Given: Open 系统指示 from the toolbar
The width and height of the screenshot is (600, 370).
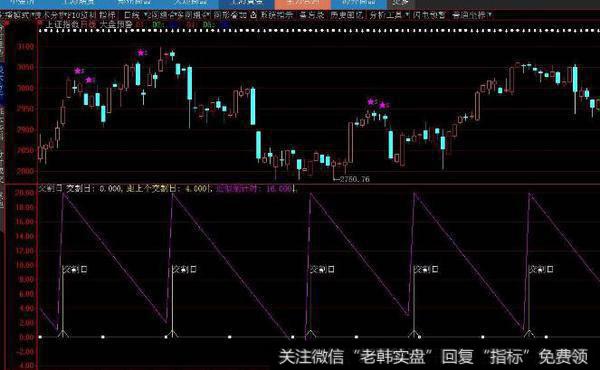Looking at the screenshot, I should click(277, 15).
